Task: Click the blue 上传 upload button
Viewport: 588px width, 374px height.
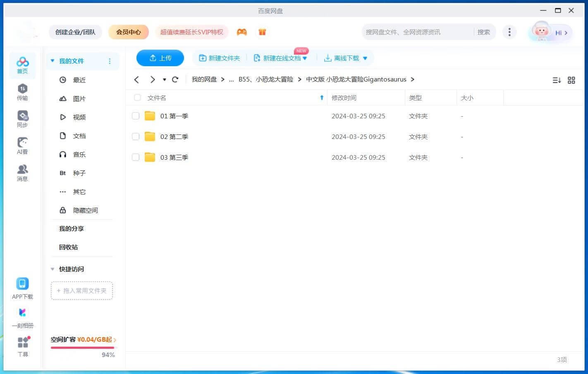Action: pyautogui.click(x=160, y=58)
